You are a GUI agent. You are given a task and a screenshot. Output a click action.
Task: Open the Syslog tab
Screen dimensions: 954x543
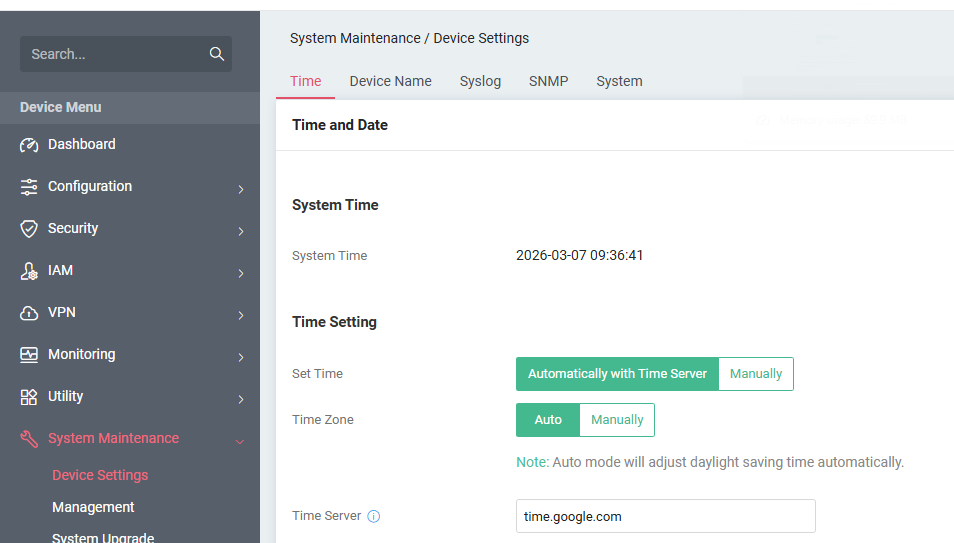[480, 81]
